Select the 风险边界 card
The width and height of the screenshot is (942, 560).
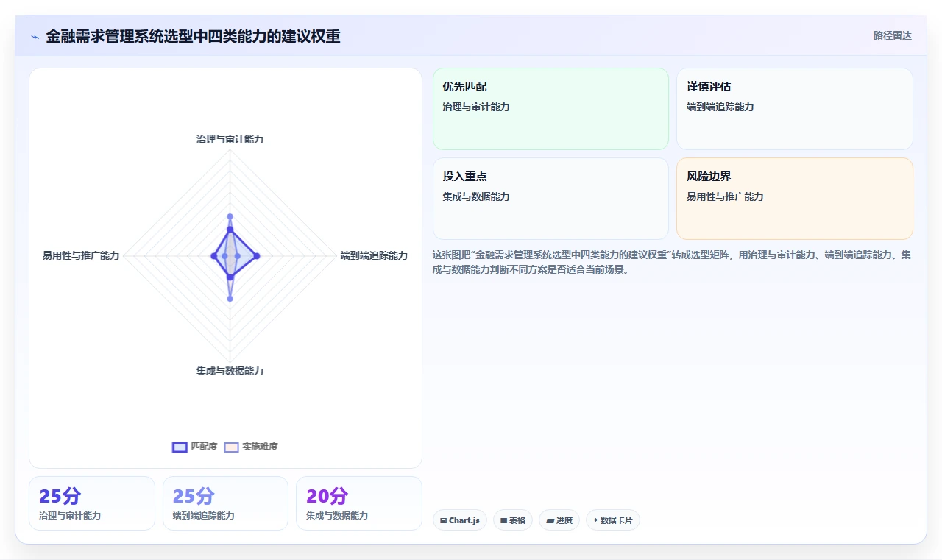tap(795, 199)
